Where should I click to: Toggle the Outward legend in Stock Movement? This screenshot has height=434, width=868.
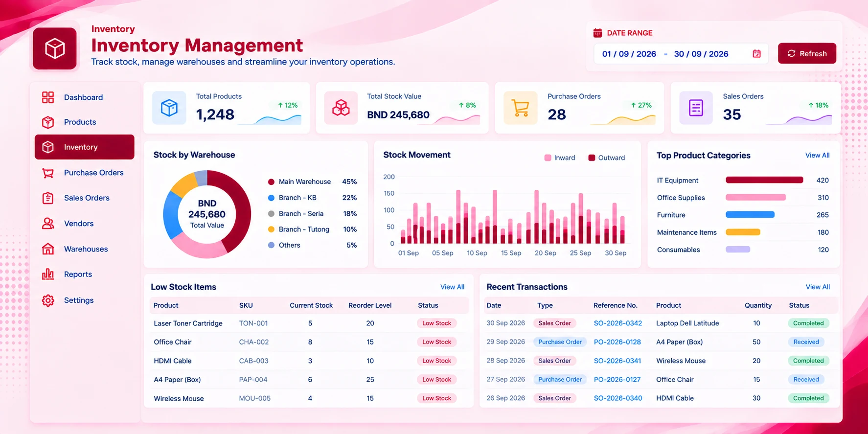pyautogui.click(x=606, y=158)
